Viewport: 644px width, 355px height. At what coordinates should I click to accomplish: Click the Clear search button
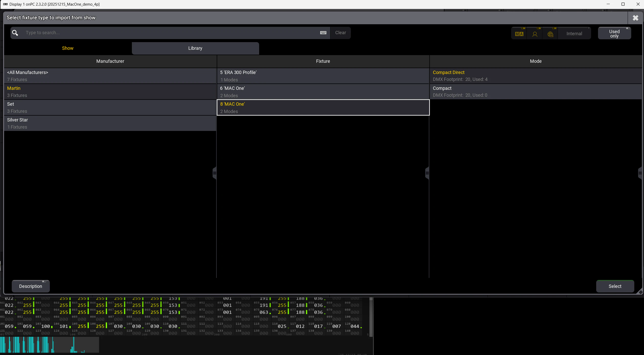[x=340, y=33]
